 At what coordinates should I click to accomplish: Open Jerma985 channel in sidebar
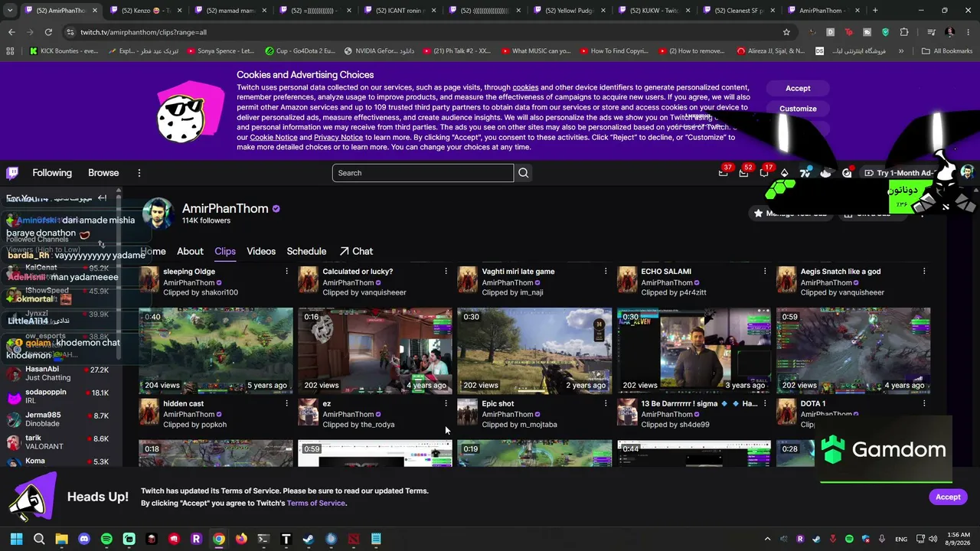60,419
